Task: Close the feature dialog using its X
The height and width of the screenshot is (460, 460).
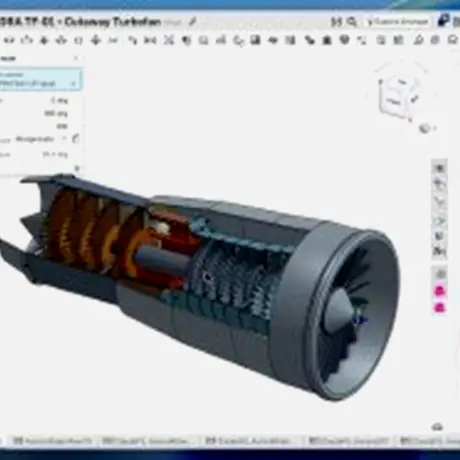Action: point(76,58)
